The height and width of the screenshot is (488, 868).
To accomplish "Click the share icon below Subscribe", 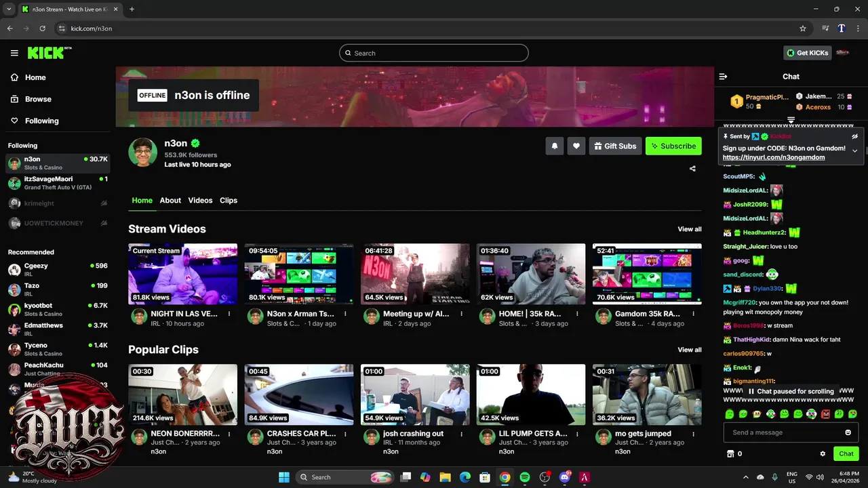I will (x=692, y=169).
